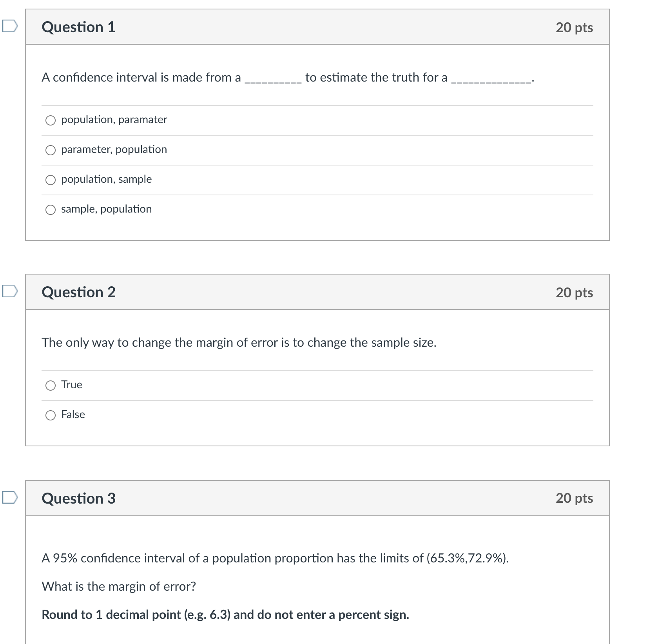Mark True for the margin of error statement
649x644 pixels.
coord(51,386)
